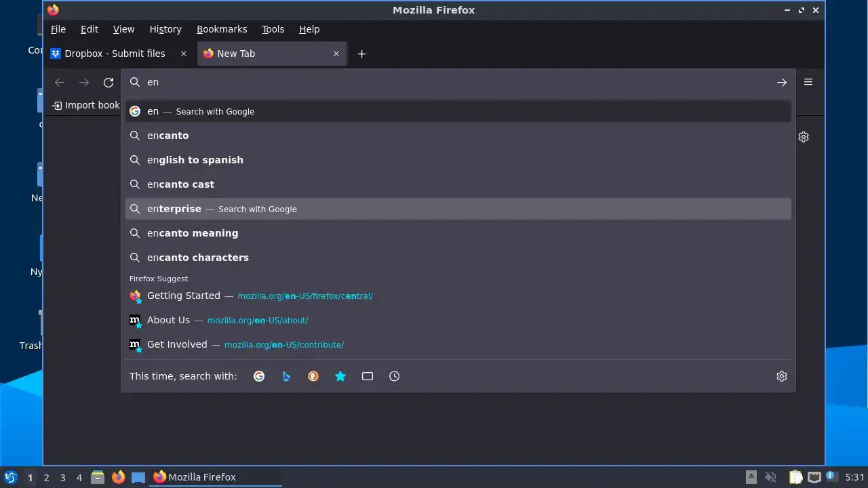The image size is (868, 488).
Task: Open the History menu
Action: tap(165, 29)
